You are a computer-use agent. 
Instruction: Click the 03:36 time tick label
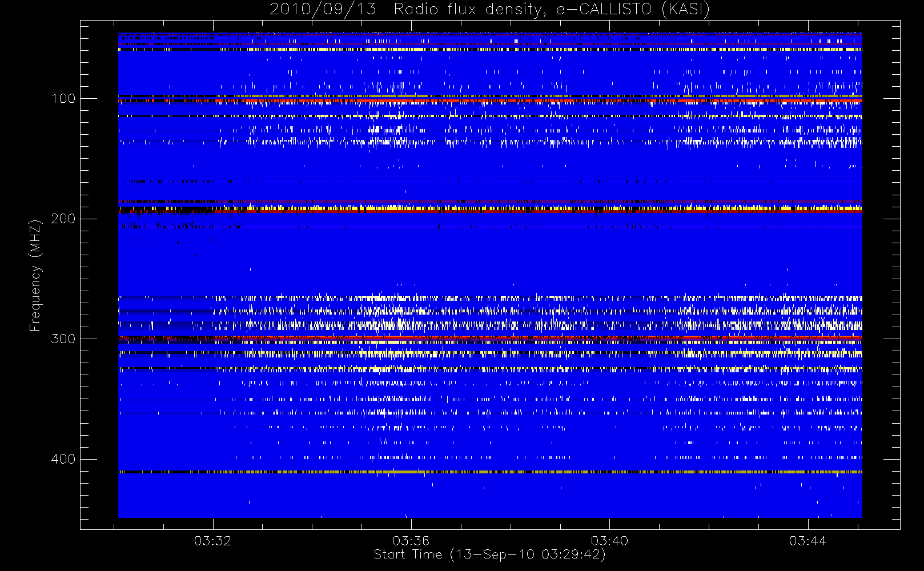coord(411,541)
